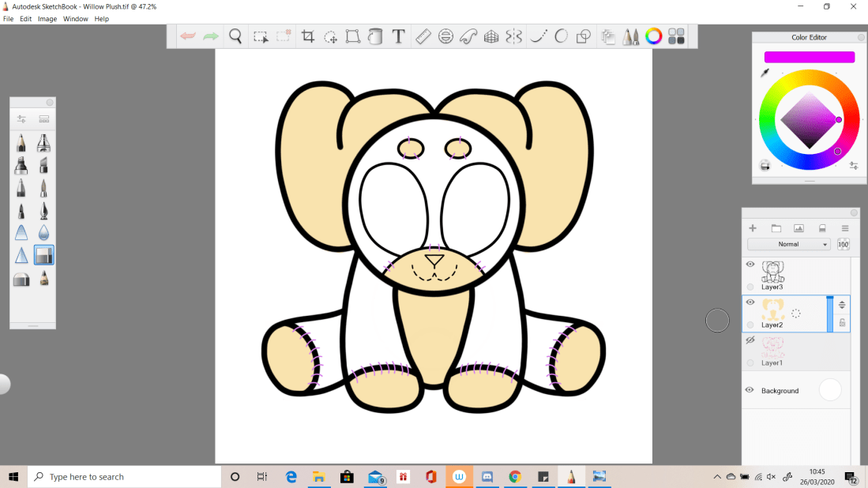Click the Zoom magnifier tool

pyautogui.click(x=235, y=36)
